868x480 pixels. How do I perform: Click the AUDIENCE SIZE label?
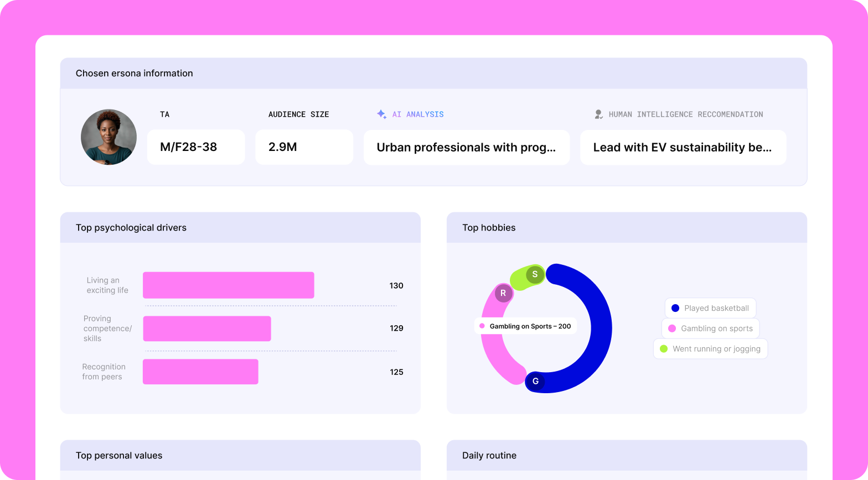pyautogui.click(x=299, y=114)
